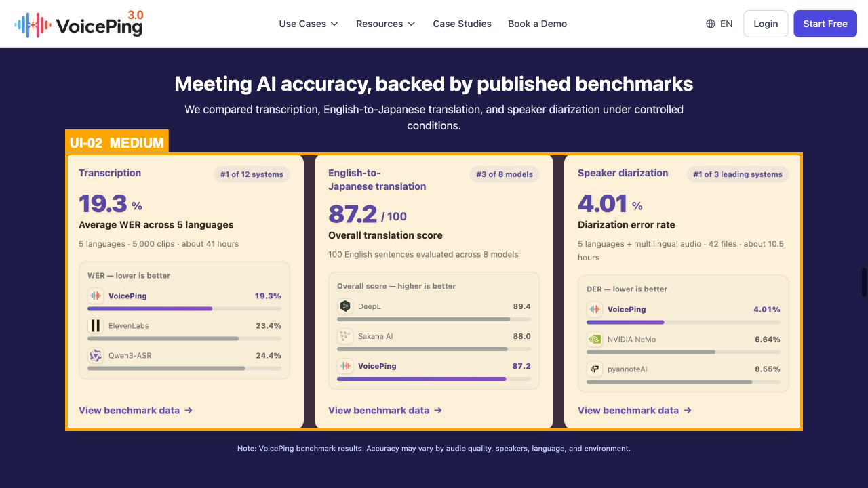Click the NVIDIA NeMo name text
Viewport: 868px width, 488px height.
pyautogui.click(x=631, y=340)
